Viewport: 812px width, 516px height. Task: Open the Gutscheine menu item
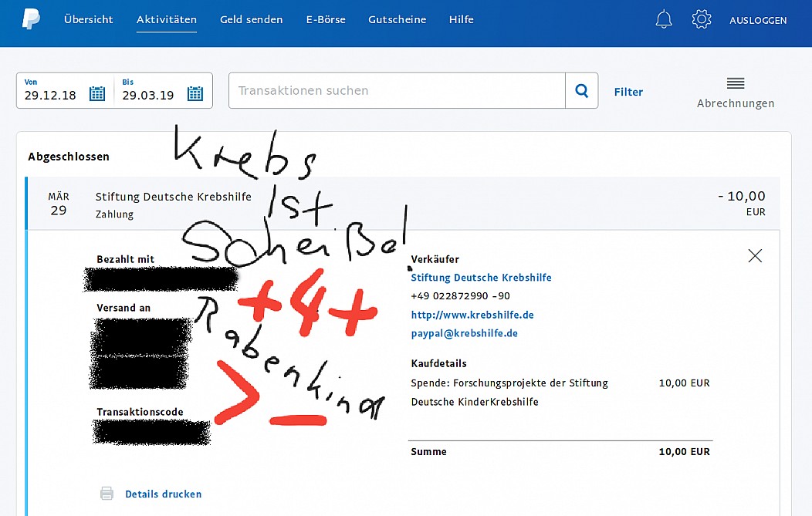click(x=398, y=19)
